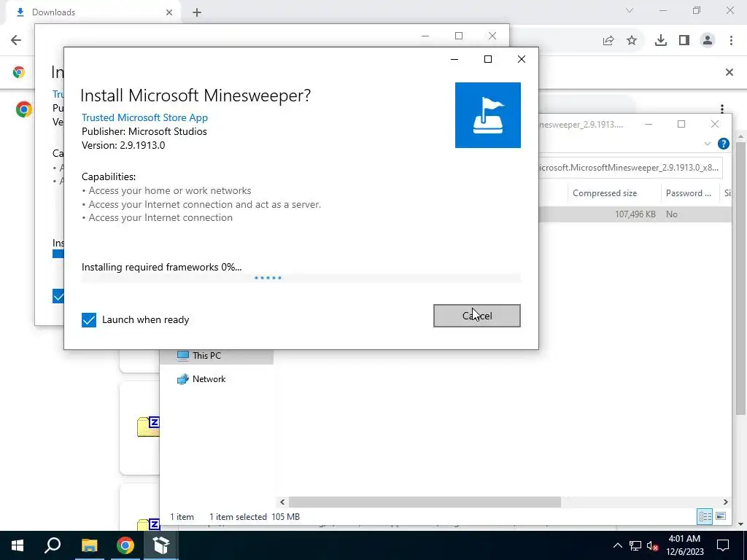Sort by Password column header

[689, 192]
